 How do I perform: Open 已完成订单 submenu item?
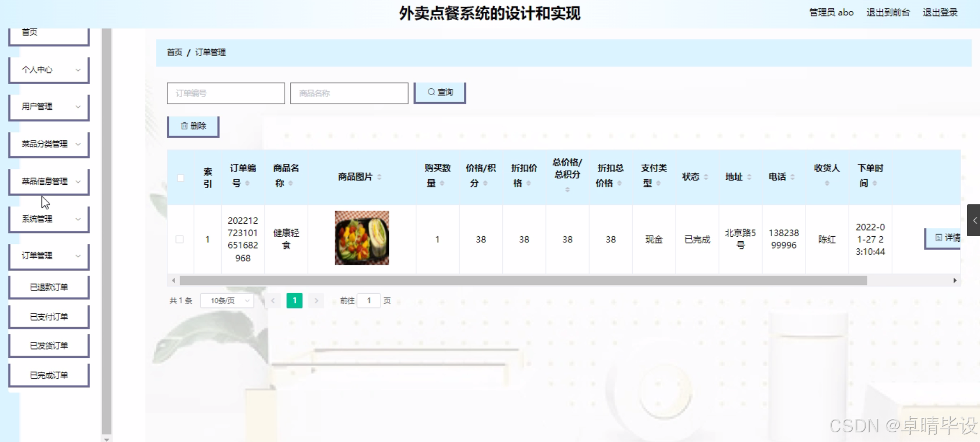(49, 375)
